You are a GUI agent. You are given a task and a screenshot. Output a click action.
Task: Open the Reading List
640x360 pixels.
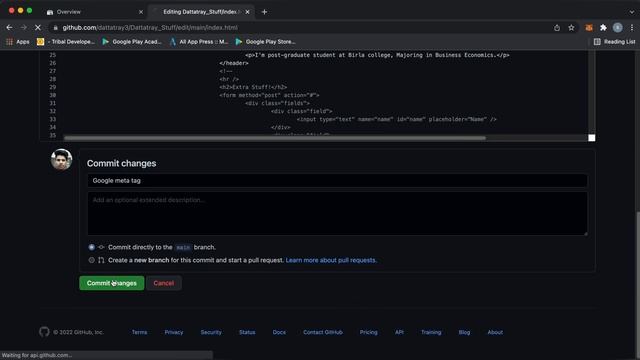(614, 42)
